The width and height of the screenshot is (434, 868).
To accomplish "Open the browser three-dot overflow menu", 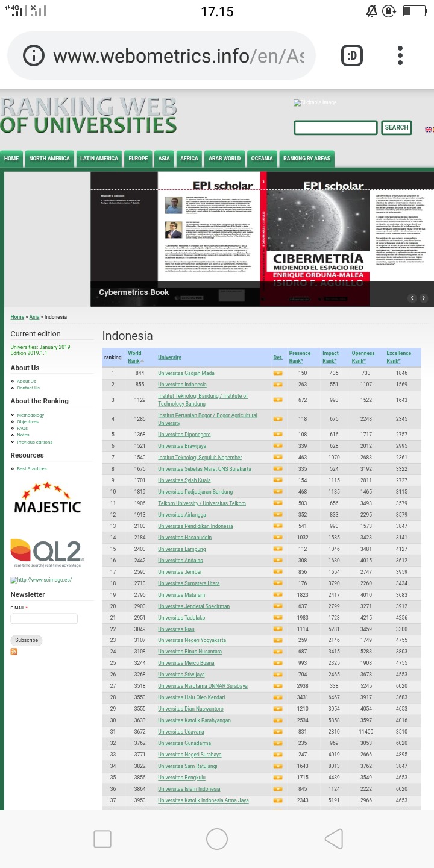I will pos(400,56).
